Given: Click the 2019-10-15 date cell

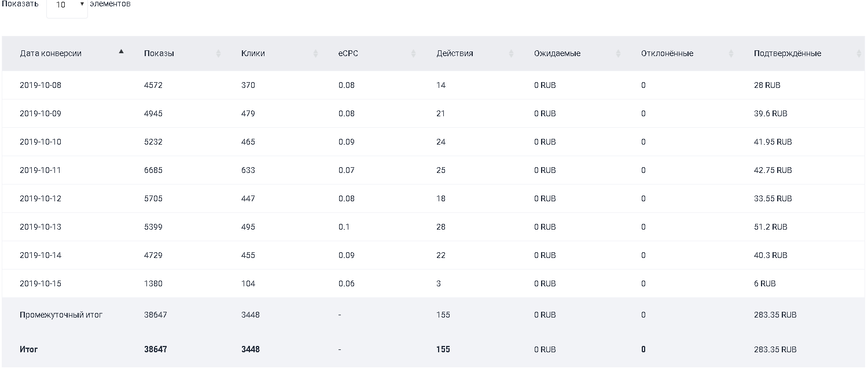Looking at the screenshot, I should pos(41,283).
